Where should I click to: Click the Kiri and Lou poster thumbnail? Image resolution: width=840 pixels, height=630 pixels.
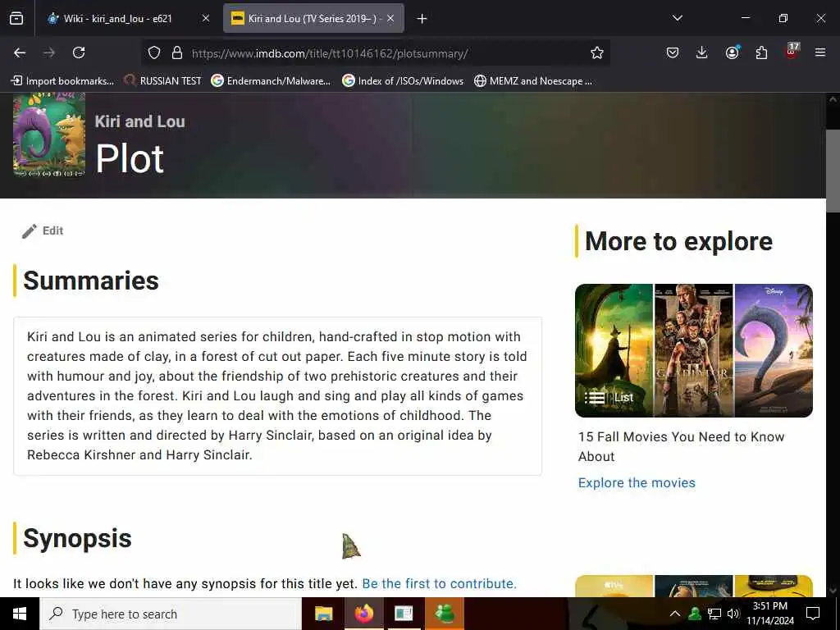(x=49, y=135)
